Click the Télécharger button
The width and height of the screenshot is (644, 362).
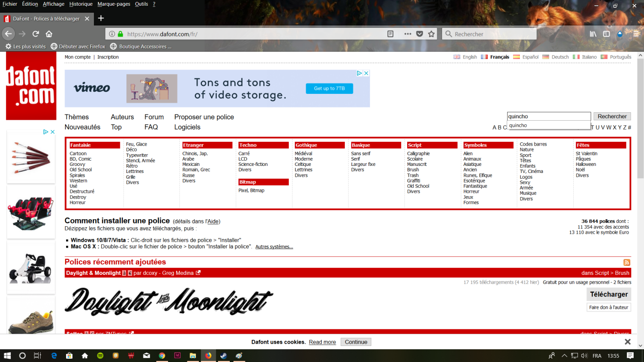click(609, 294)
